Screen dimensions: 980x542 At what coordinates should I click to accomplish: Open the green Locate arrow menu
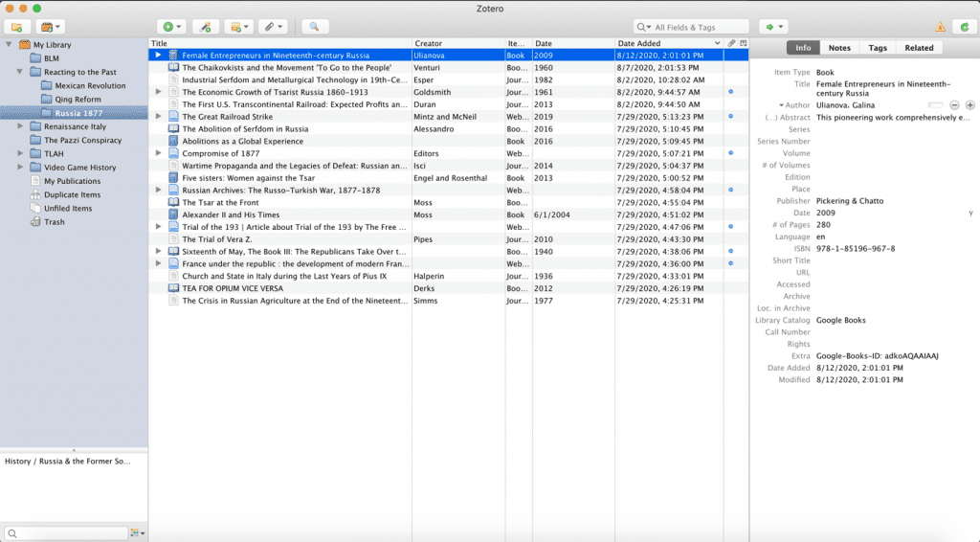coord(773,27)
